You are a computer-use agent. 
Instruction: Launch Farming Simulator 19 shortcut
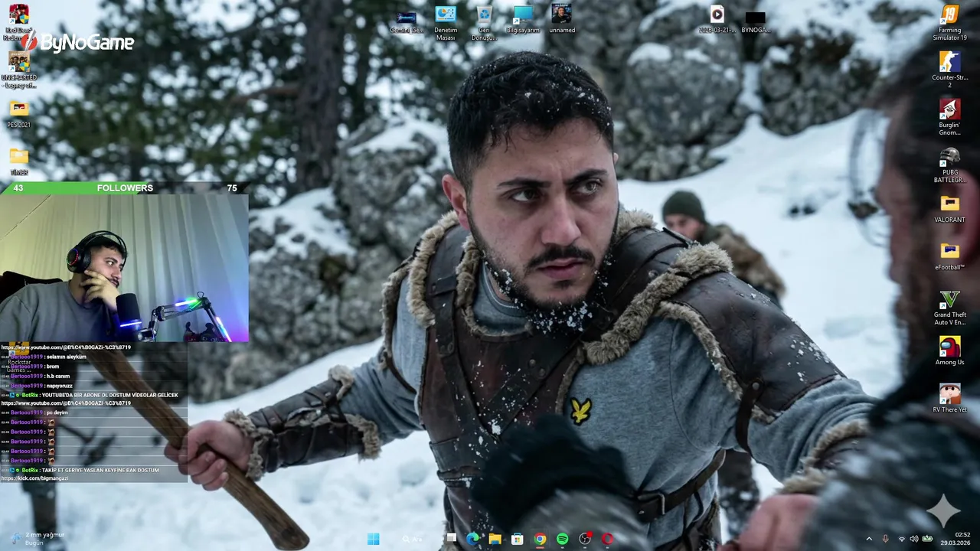coord(949,23)
